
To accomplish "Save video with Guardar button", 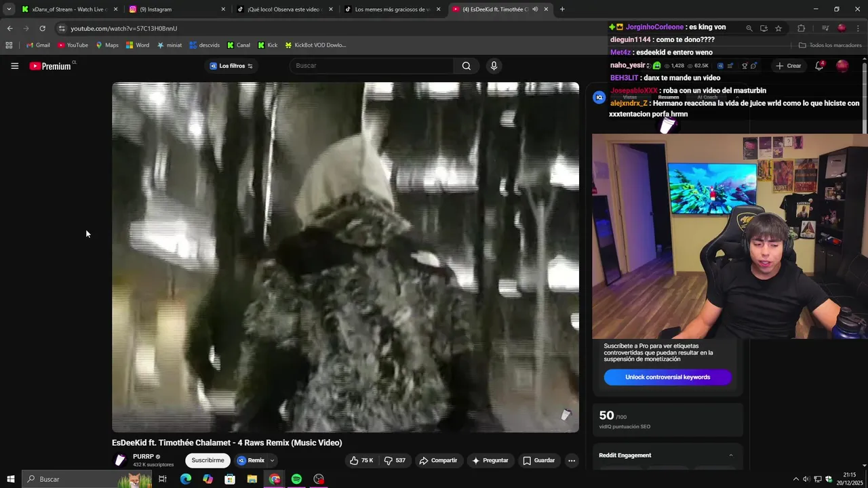I will (539, 460).
